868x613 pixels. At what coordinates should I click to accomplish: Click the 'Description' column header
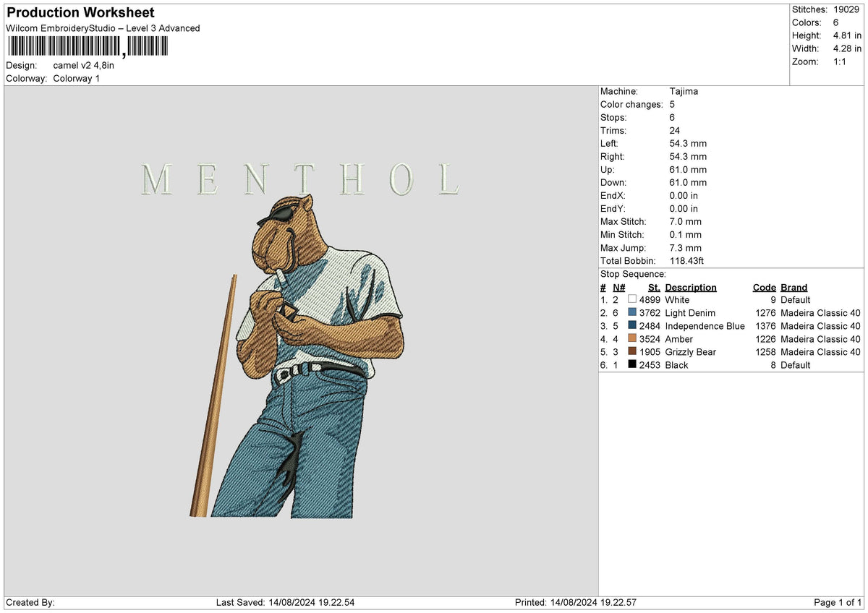pos(691,287)
